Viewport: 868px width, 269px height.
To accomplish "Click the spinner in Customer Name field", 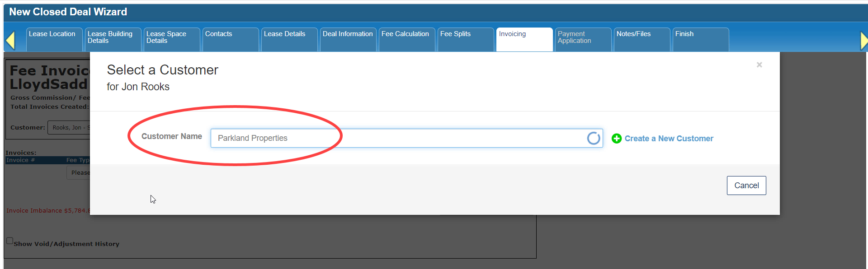I will click(x=594, y=138).
